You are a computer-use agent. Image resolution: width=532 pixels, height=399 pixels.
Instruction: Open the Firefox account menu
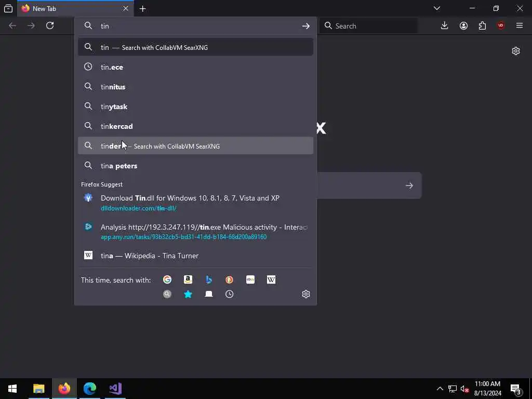click(x=463, y=25)
